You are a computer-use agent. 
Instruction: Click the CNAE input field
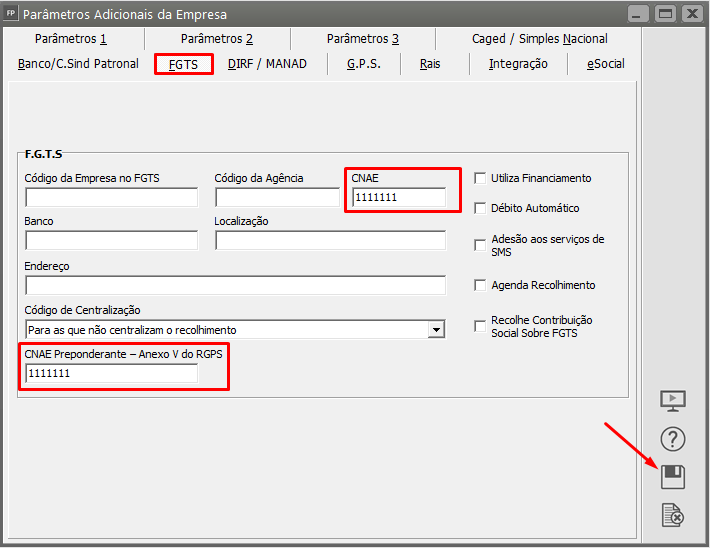(x=398, y=198)
